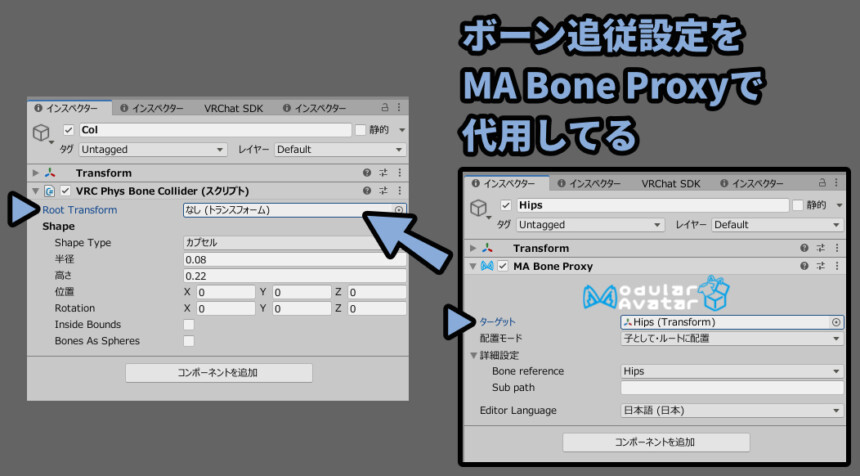Open MA Bone Proxy kebab menu
The width and height of the screenshot is (860, 476).
pos(836,266)
